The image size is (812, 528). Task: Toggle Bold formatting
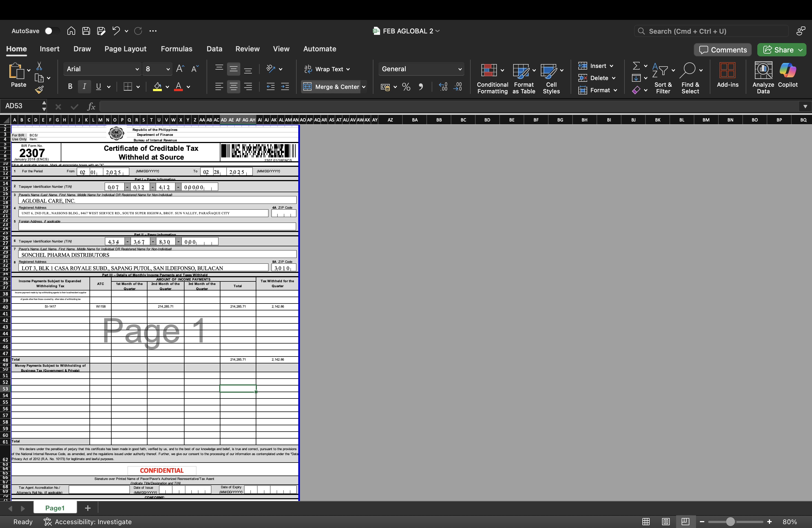tap(70, 87)
